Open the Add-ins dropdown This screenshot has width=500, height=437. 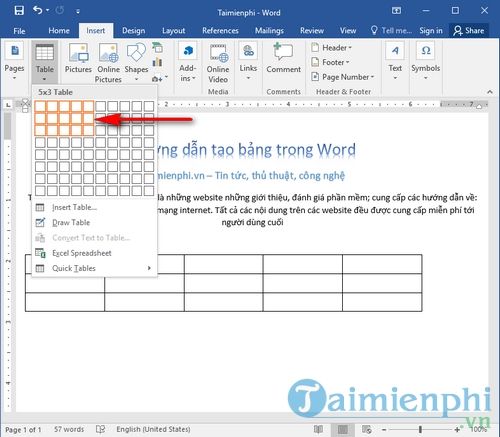click(188, 62)
